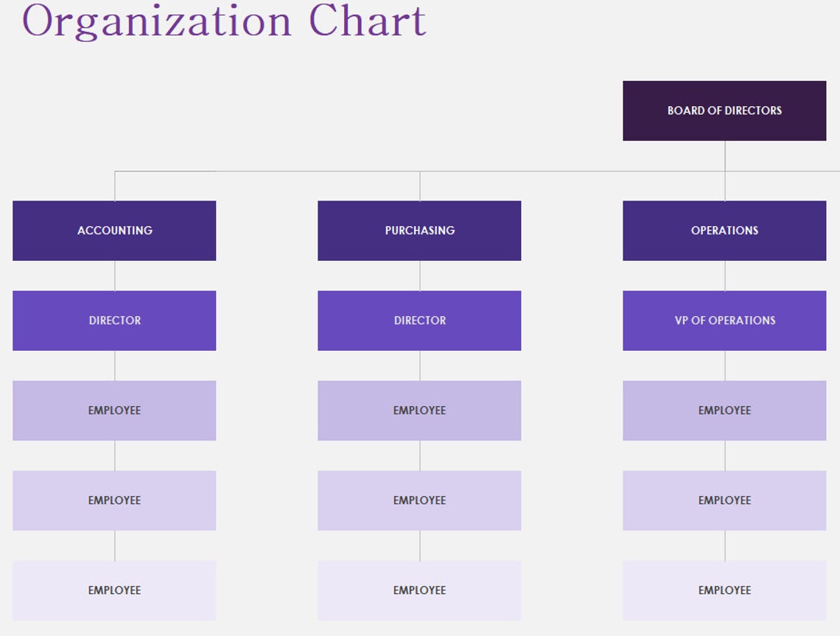This screenshot has height=636, width=840.
Task: Select the bottom Employee box under Operations
Action: pyautogui.click(x=724, y=590)
